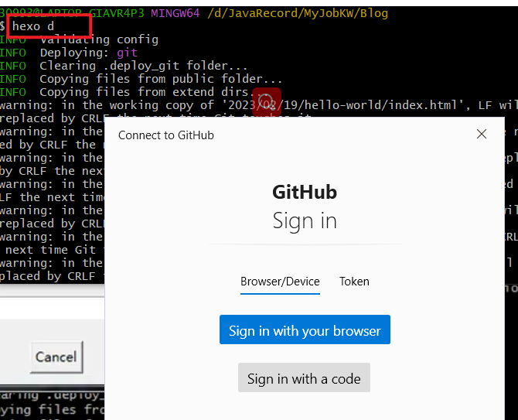Click the hello-world/index.html warning line
Image resolution: width=518 pixels, height=420 pixels.
(259, 105)
